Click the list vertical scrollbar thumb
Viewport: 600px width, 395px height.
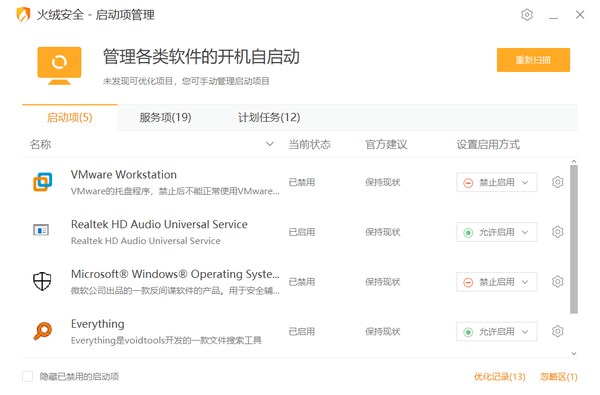[574, 239]
